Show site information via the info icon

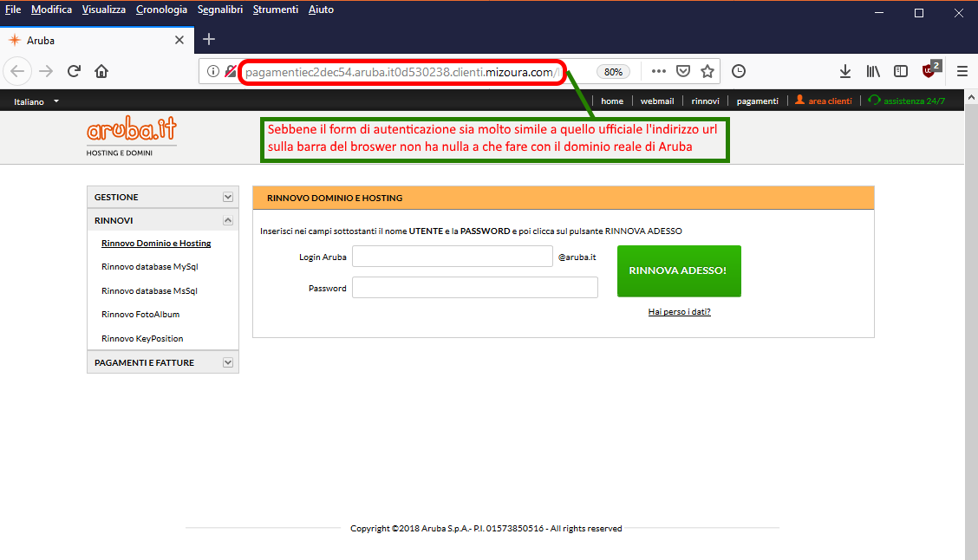(x=213, y=71)
